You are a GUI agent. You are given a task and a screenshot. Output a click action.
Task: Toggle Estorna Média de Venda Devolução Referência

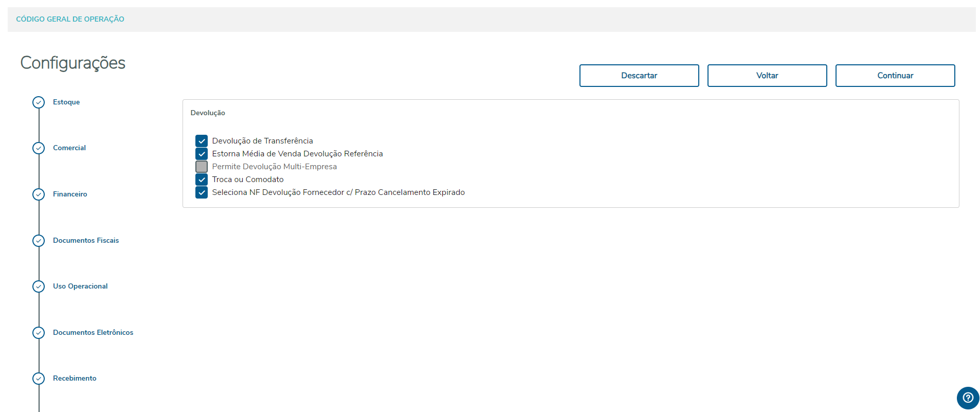coord(202,154)
